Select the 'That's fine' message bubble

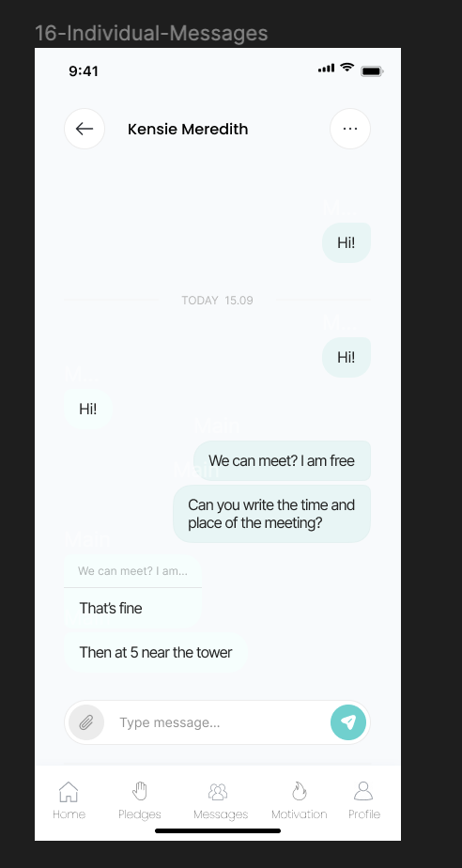click(132, 608)
